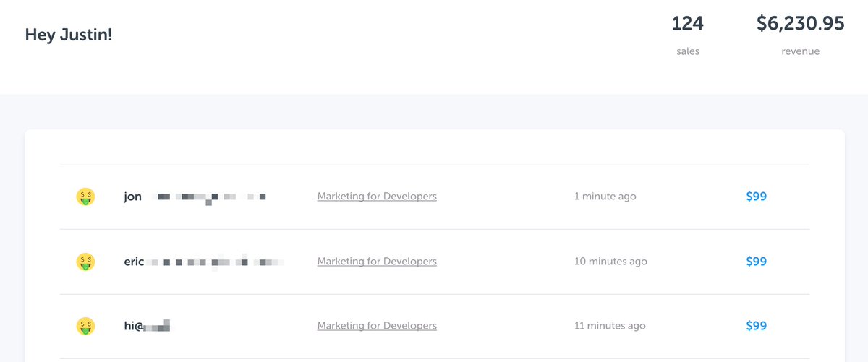This screenshot has height=362, width=868.
Task: Click the "1 minute ago" timestamp
Action: (x=605, y=197)
